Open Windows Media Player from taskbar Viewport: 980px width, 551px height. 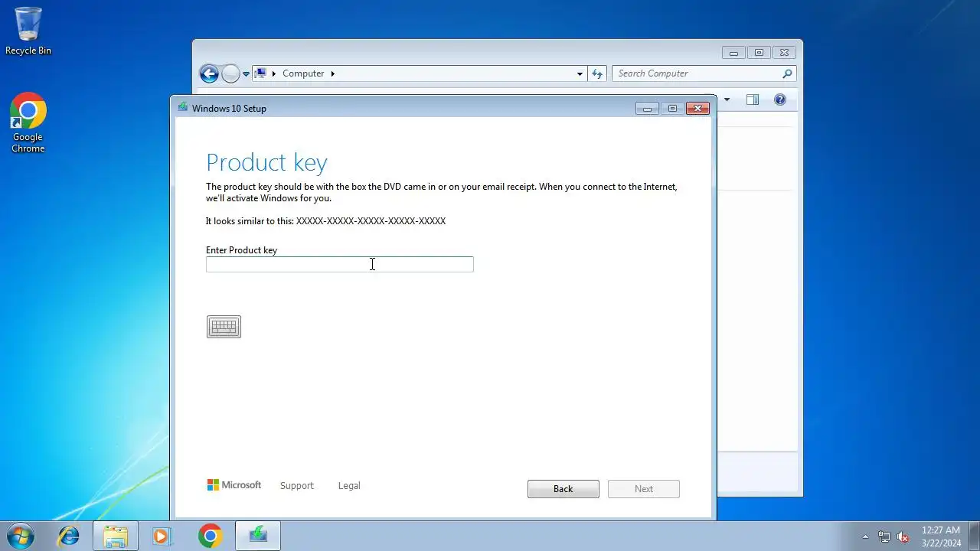pyautogui.click(x=162, y=536)
